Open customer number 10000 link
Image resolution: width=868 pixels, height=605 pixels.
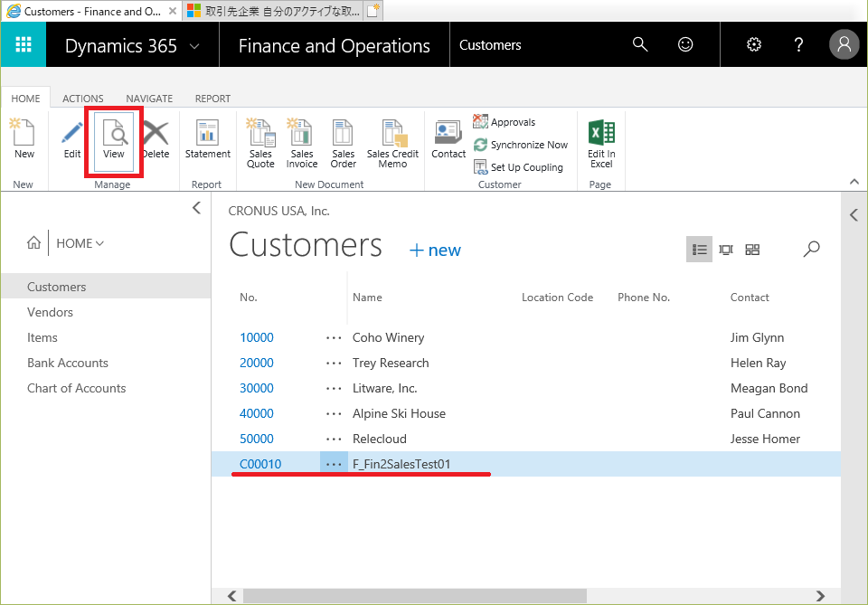(x=256, y=337)
